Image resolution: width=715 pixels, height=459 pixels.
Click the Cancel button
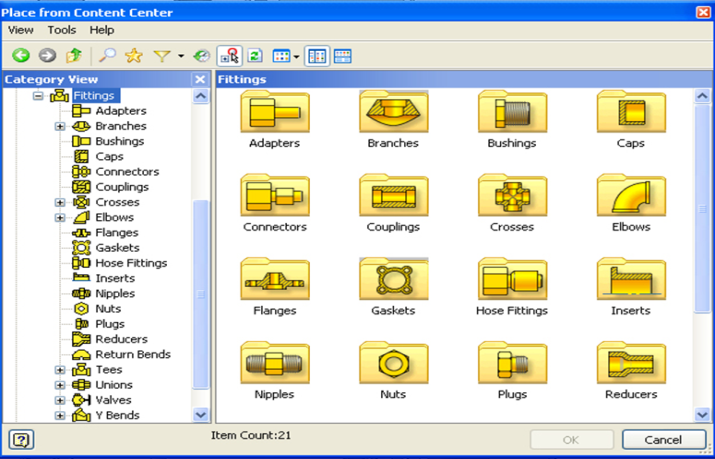coord(663,440)
